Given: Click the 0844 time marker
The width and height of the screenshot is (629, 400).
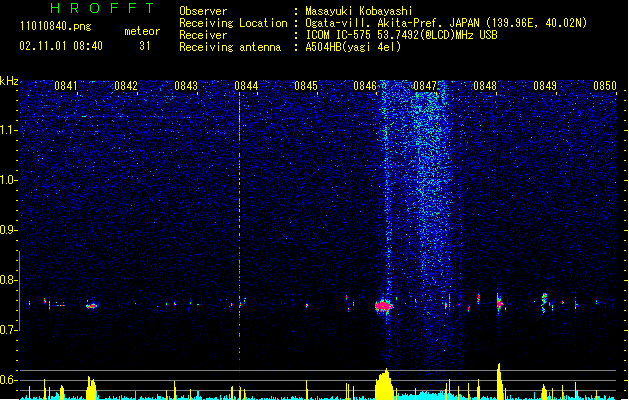Looking at the screenshot, I should tap(246, 86).
